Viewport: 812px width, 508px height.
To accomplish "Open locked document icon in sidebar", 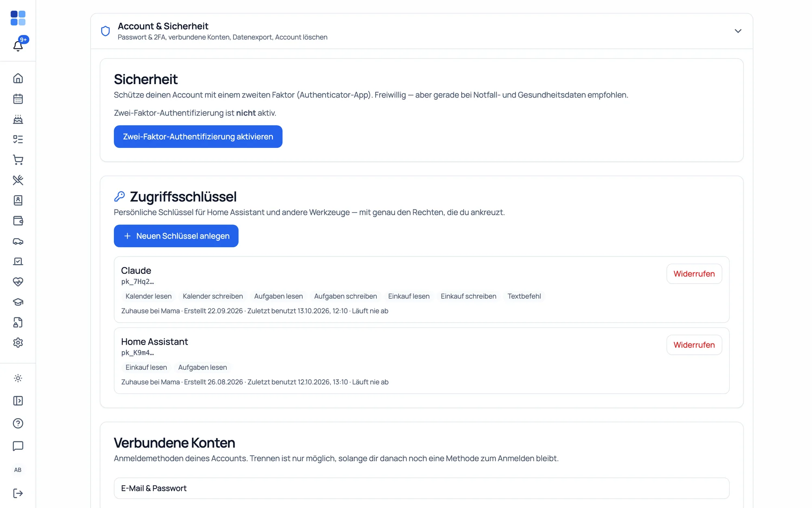I will 18,322.
